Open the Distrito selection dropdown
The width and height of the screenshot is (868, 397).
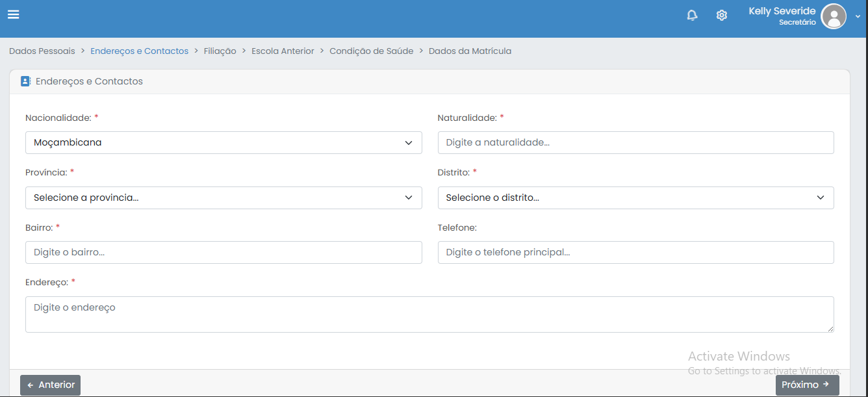635,198
